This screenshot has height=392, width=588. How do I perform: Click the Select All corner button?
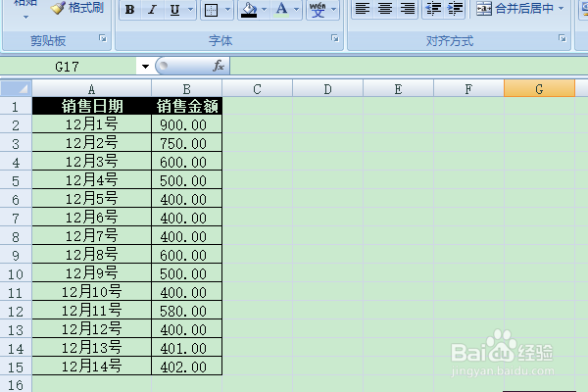(x=16, y=88)
